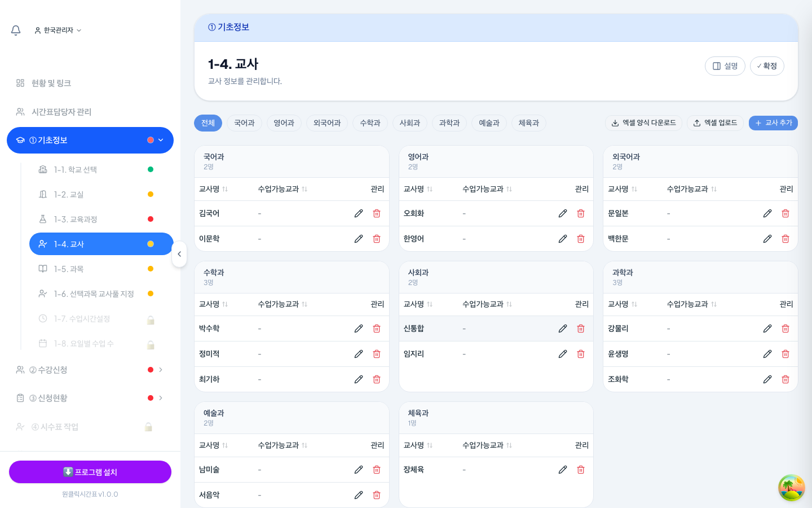
Task: Sort 과학과 table by 교사명
Action: click(x=623, y=304)
